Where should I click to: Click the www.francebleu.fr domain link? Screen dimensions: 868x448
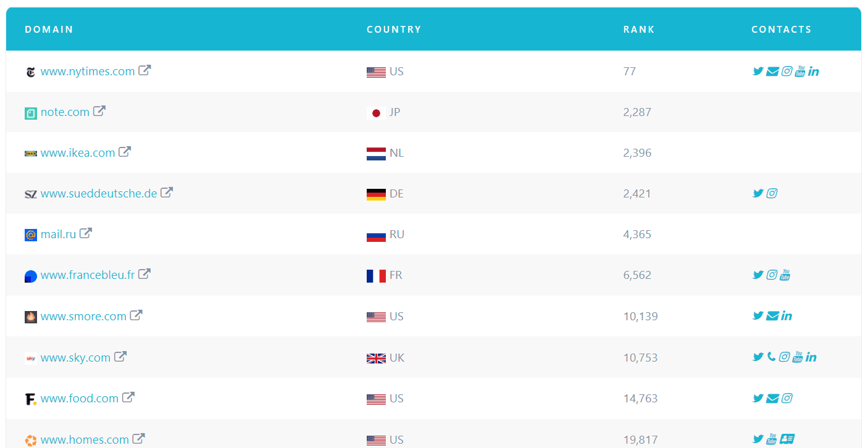tap(88, 275)
